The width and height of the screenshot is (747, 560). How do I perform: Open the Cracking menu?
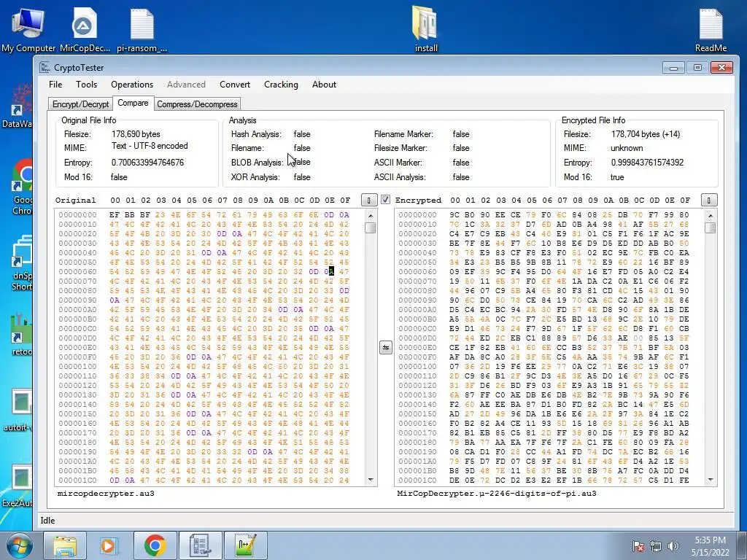coord(281,85)
